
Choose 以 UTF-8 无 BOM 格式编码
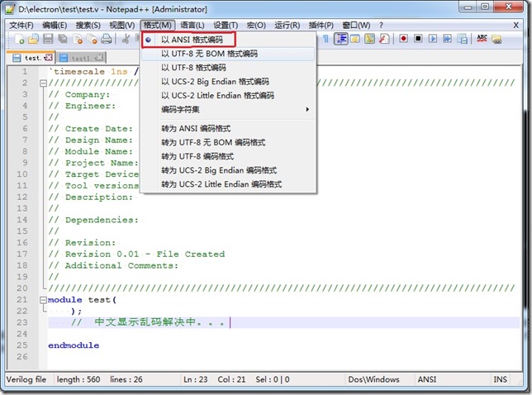click(x=209, y=54)
